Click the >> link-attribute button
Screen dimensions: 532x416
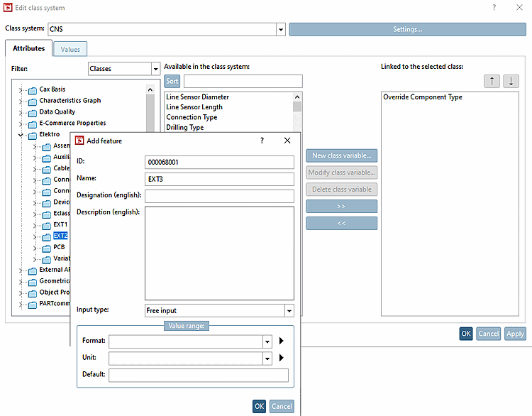tap(342, 206)
